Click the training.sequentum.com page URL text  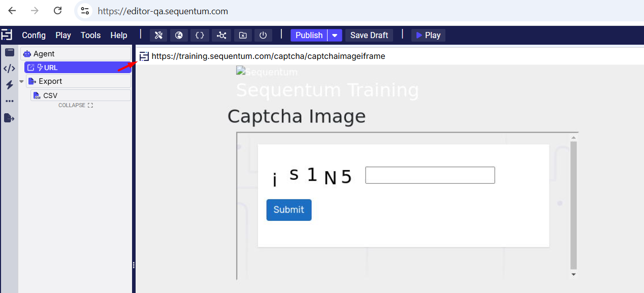pyautogui.click(x=268, y=56)
